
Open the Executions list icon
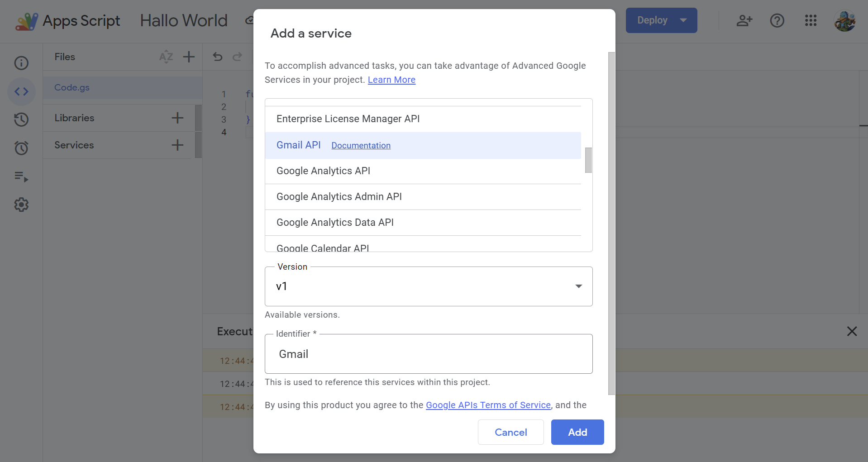tap(21, 176)
